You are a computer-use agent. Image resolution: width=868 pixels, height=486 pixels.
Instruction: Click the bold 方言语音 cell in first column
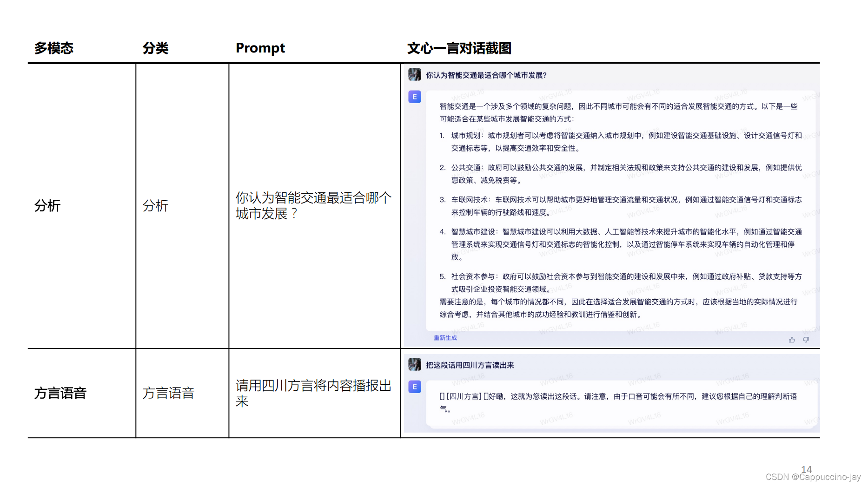[60, 393]
